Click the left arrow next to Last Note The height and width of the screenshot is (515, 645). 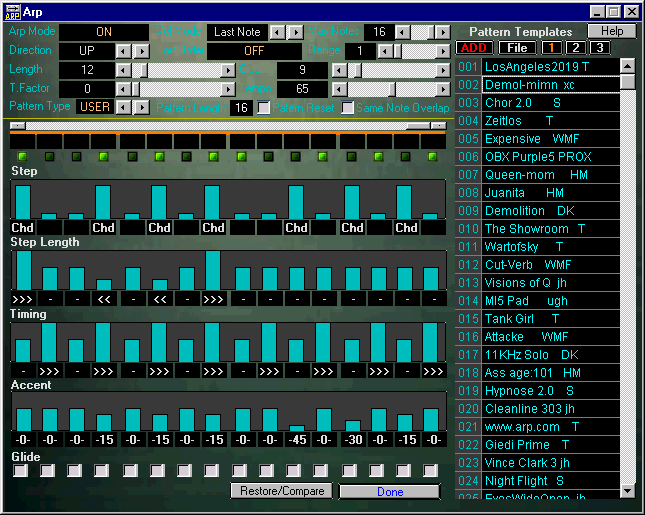coord(276,32)
